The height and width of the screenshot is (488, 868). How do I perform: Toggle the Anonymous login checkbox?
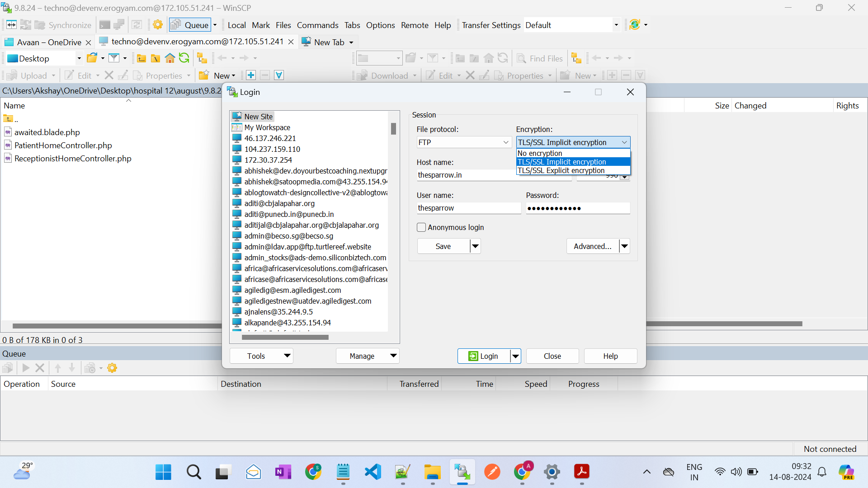pyautogui.click(x=421, y=227)
